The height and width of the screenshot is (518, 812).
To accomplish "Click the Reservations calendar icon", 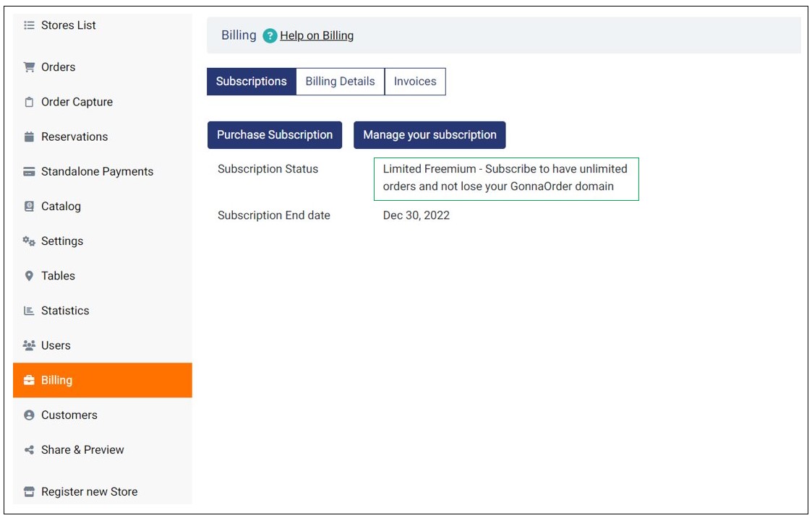I will [x=29, y=137].
